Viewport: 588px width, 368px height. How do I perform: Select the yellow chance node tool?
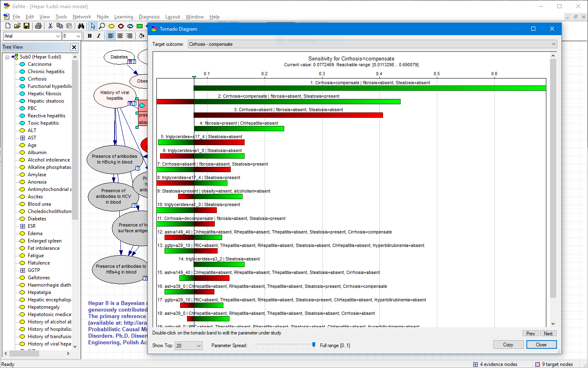pos(111,26)
